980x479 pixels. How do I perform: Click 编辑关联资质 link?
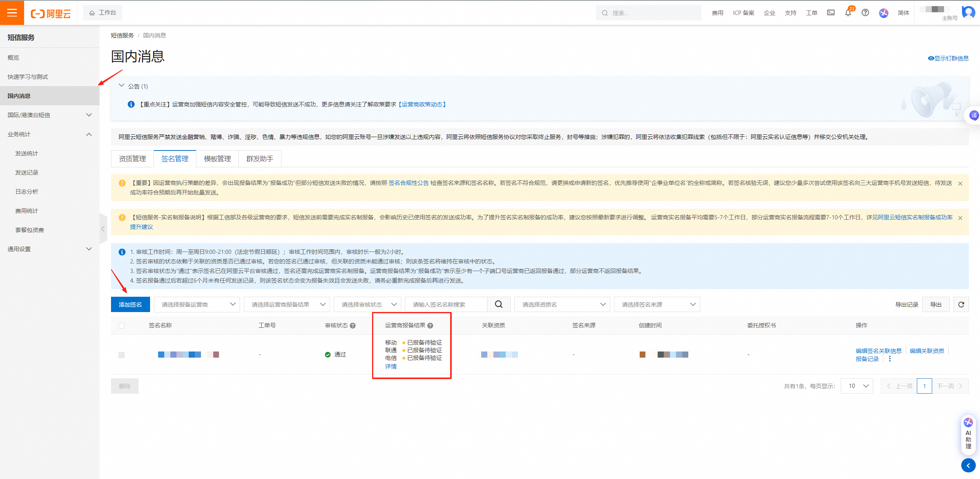click(x=927, y=351)
